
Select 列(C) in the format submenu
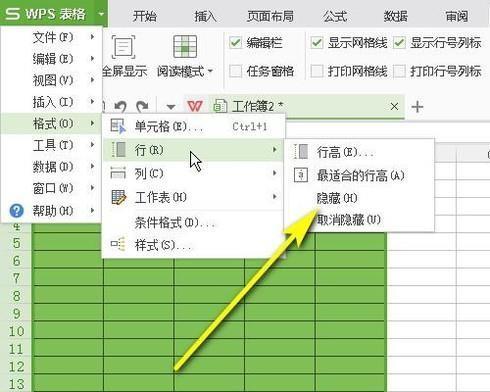193,173
